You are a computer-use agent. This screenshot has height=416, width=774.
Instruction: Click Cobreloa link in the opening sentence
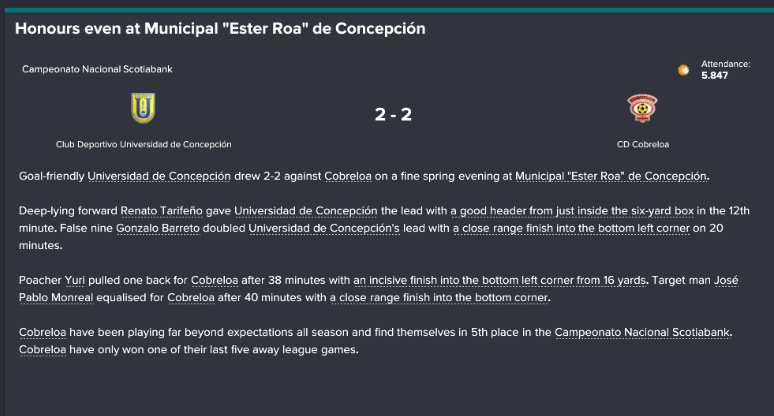(348, 176)
